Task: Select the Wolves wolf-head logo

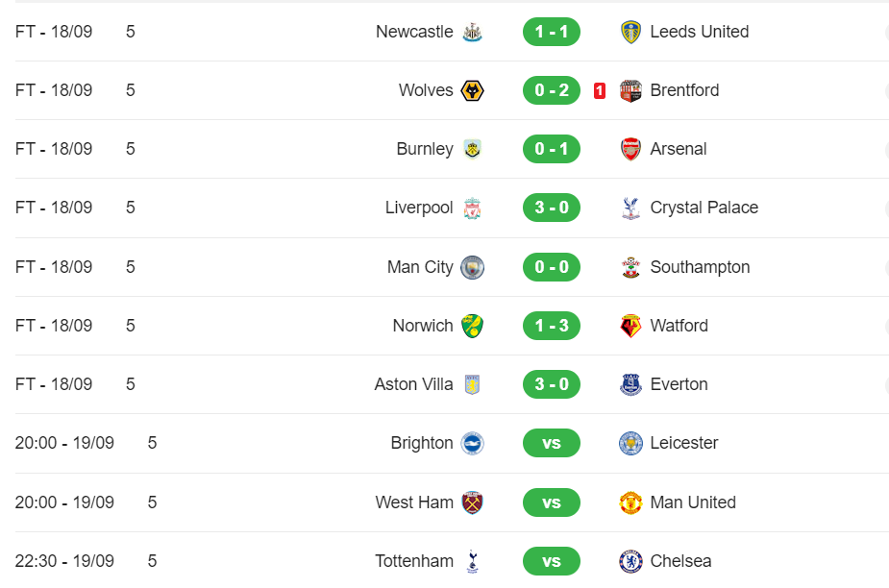Action: (x=472, y=90)
